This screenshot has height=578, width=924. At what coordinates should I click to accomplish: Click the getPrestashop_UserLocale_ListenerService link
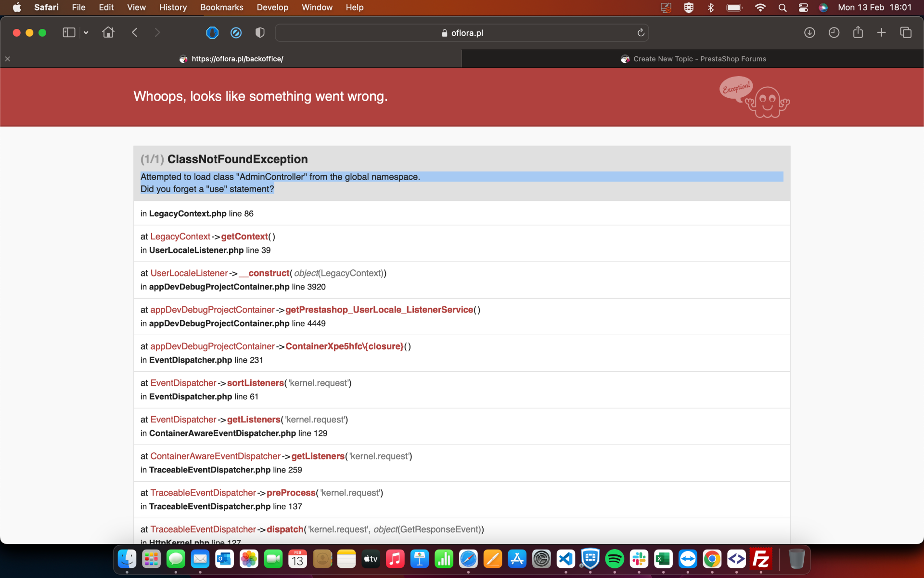tap(379, 310)
